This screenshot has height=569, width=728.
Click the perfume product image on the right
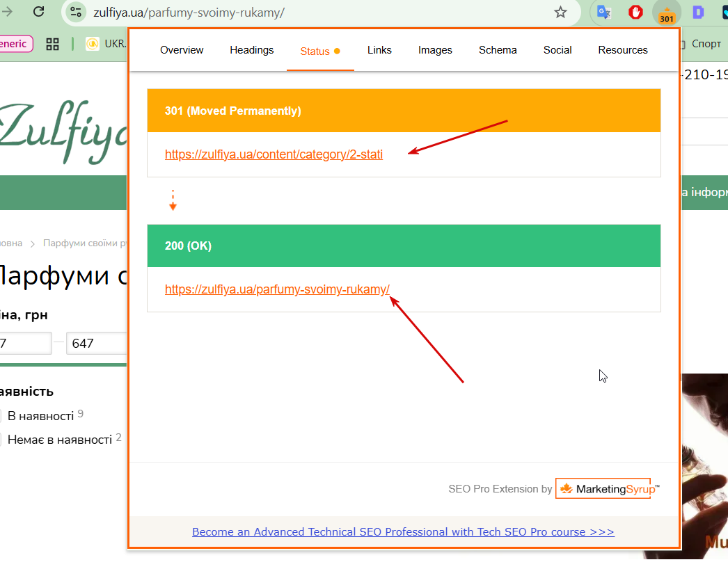(x=704, y=467)
